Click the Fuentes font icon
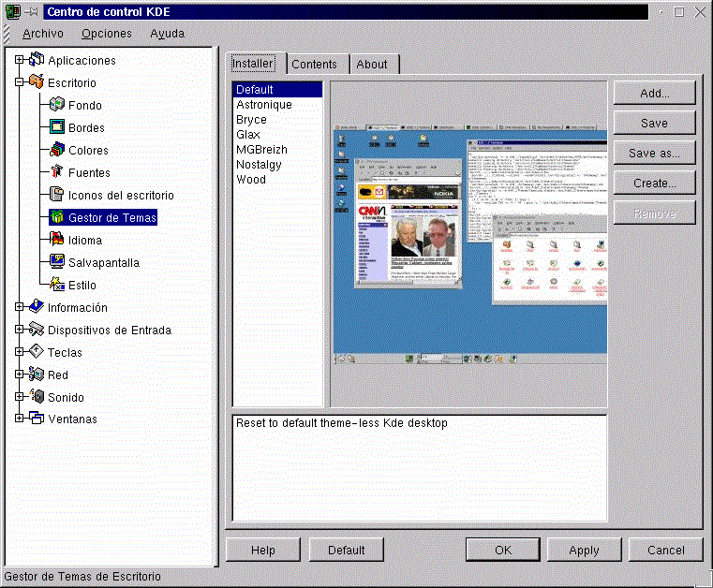Image resolution: width=713 pixels, height=588 pixels. [56, 173]
